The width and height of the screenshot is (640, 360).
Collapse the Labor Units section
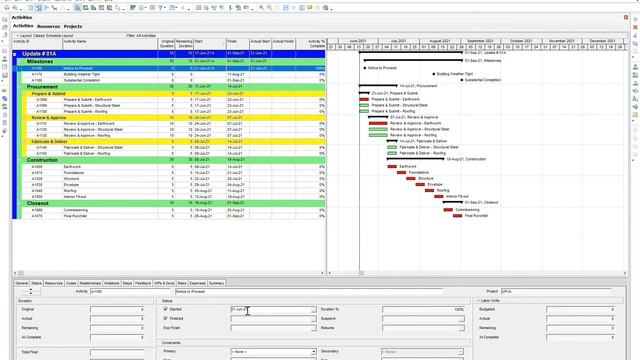pos(478,301)
